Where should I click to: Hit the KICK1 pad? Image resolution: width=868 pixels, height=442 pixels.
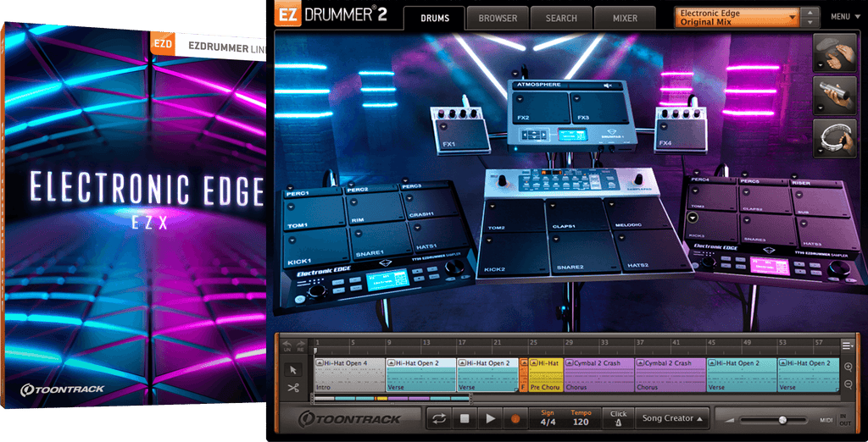click(315, 249)
